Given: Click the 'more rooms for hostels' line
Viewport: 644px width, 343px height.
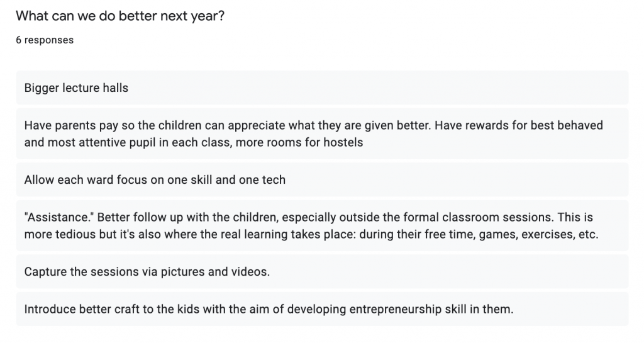Looking at the screenshot, I should pos(194,142).
